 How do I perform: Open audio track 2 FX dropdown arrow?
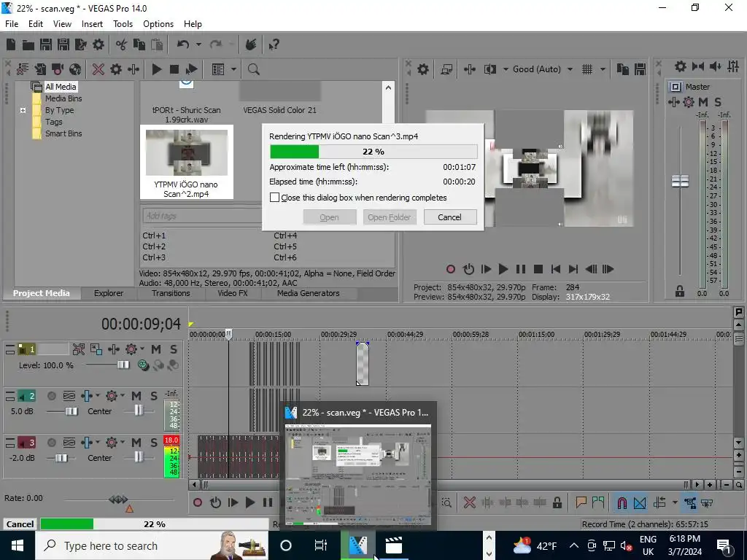coord(98,396)
